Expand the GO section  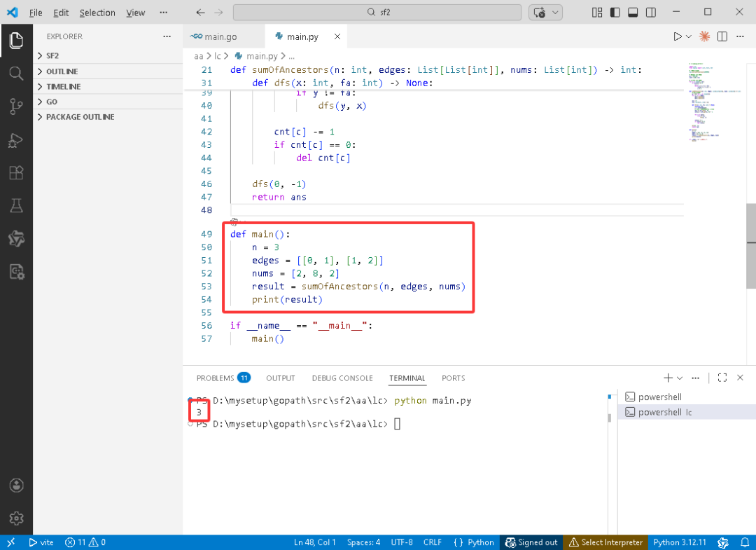pyautogui.click(x=108, y=102)
